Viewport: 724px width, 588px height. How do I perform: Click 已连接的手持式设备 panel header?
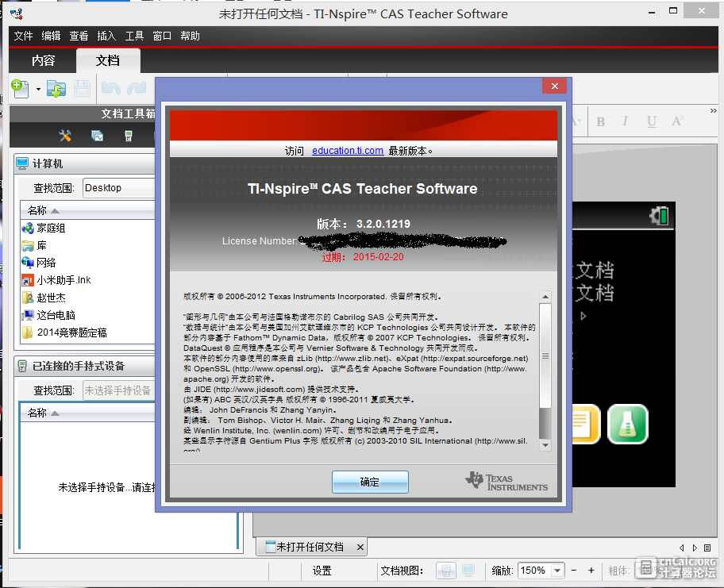[x=85, y=366]
